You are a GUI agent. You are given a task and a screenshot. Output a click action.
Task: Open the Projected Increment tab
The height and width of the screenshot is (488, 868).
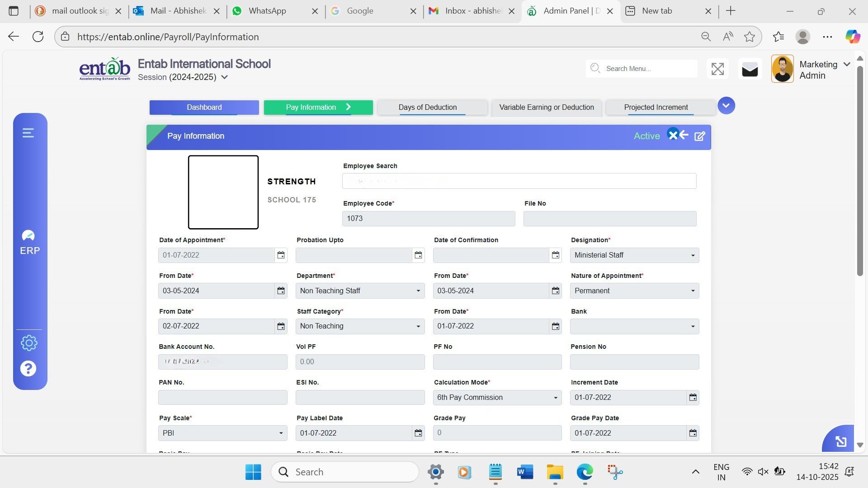coord(656,108)
